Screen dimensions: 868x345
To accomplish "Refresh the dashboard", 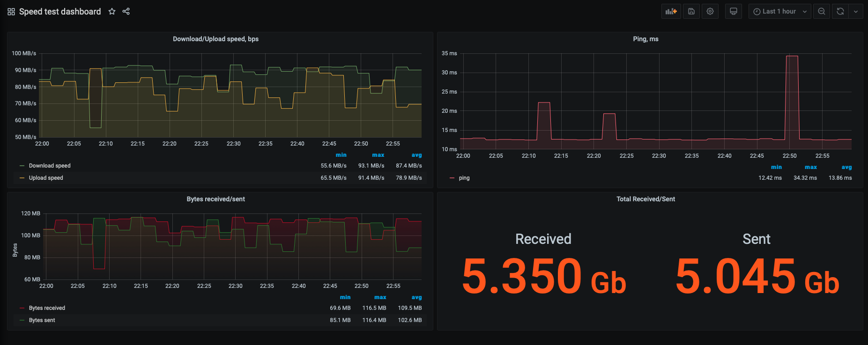I will (840, 11).
